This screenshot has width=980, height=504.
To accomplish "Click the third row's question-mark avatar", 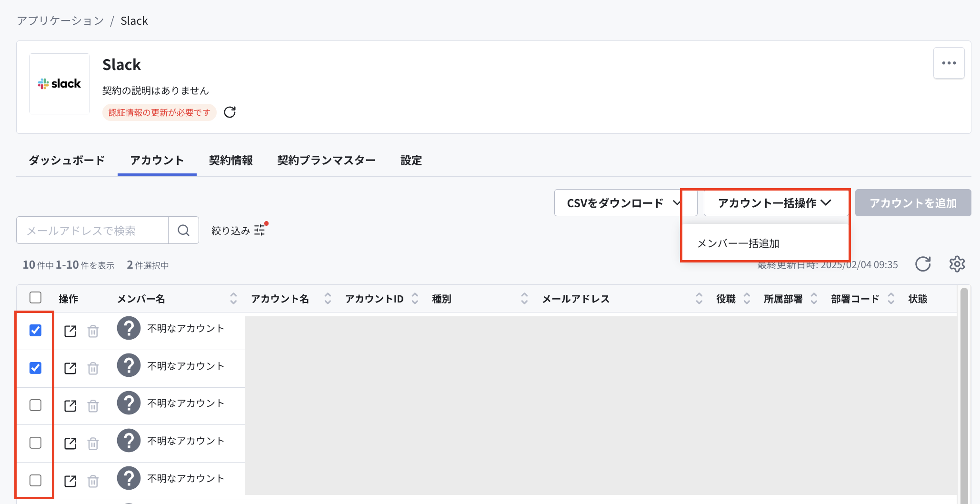I will [129, 403].
